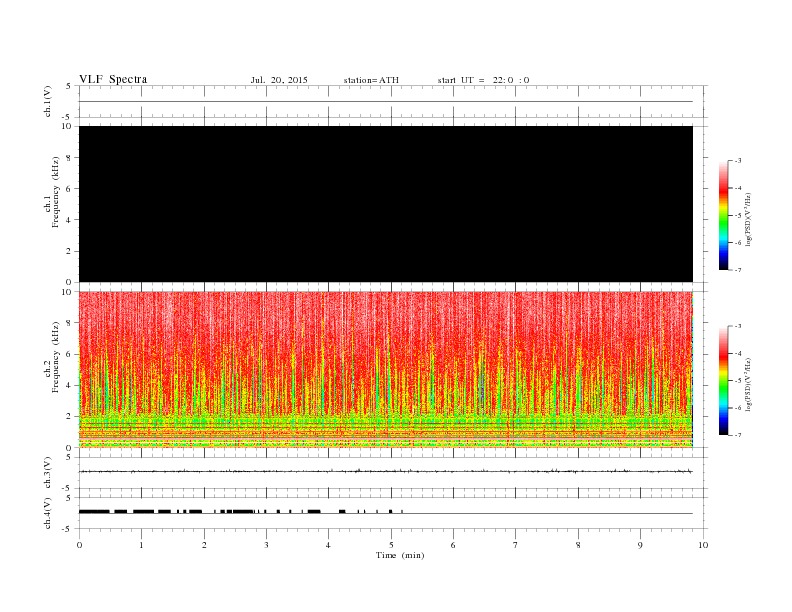The image size is (792, 612).
Task: Click the ch.1 'Frequency (kHz)' axis label
Action: (x=56, y=192)
